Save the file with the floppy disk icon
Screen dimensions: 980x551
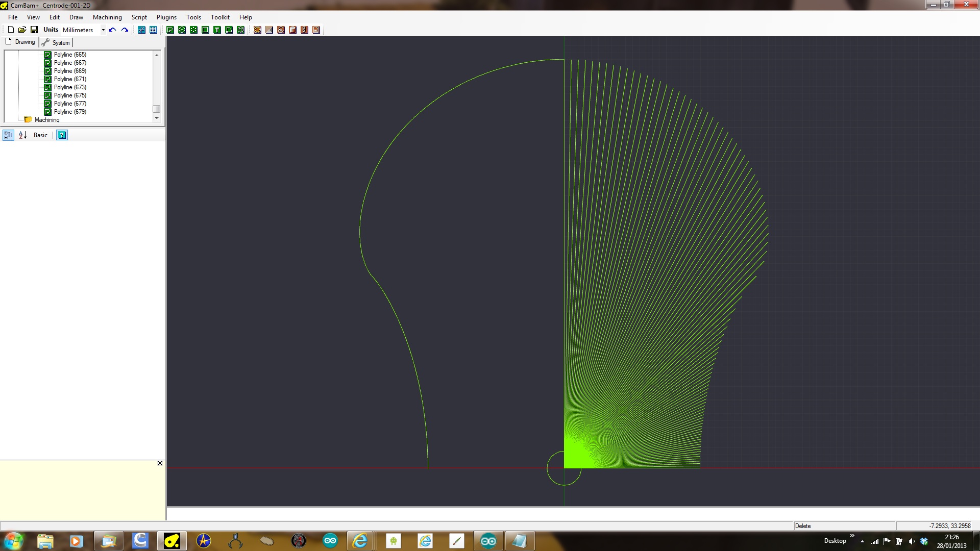tap(34, 30)
